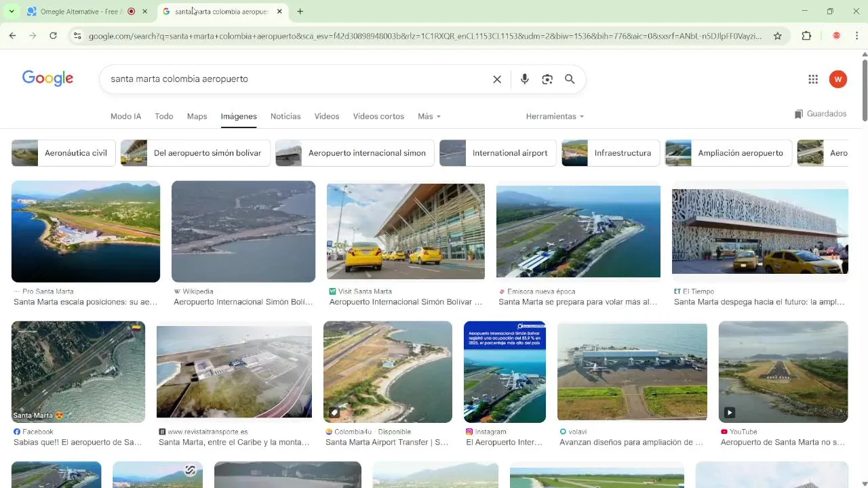Open link Aeropuerto de Santa Marta no s...
This screenshot has height=488, width=868.
(783, 443)
